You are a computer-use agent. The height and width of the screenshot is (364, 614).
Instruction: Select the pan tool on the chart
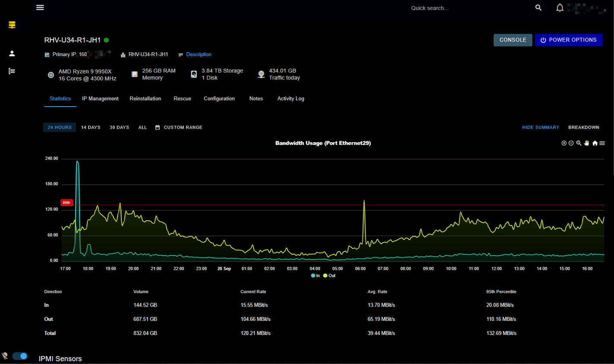(x=586, y=143)
